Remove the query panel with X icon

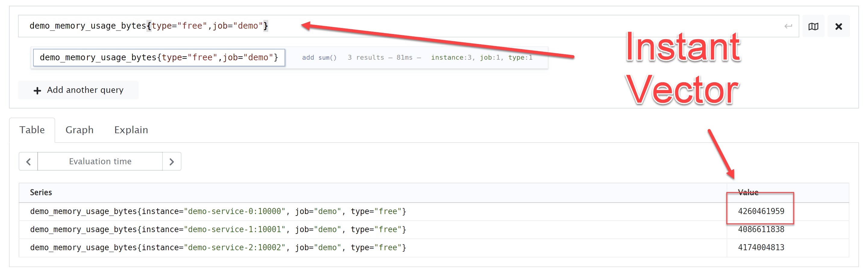pos(838,26)
